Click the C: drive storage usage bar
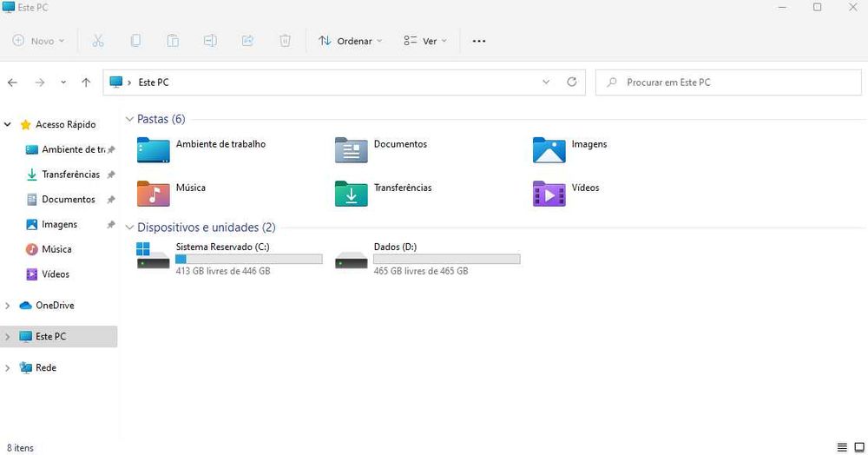 (248, 259)
